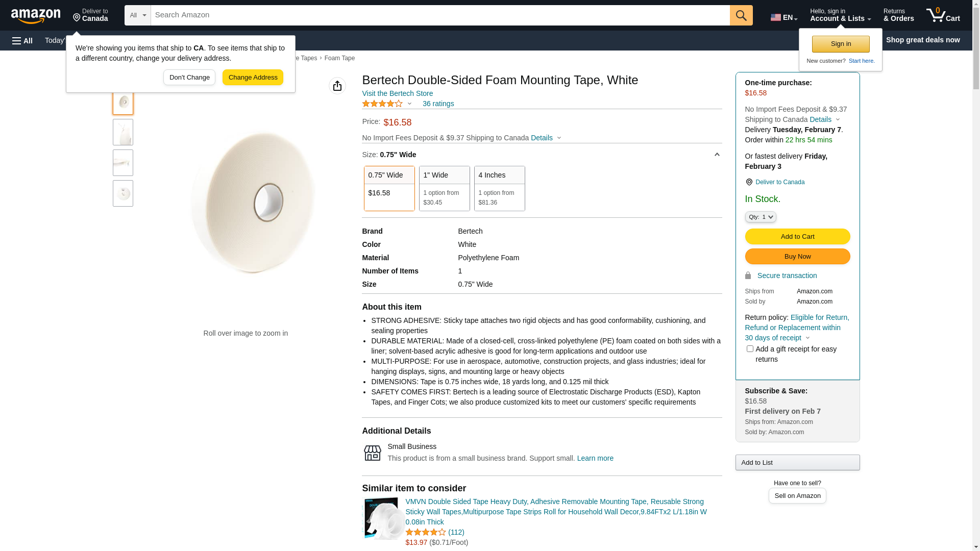This screenshot has width=980, height=551.
Task: Open the search category All dropdown
Action: tap(138, 15)
